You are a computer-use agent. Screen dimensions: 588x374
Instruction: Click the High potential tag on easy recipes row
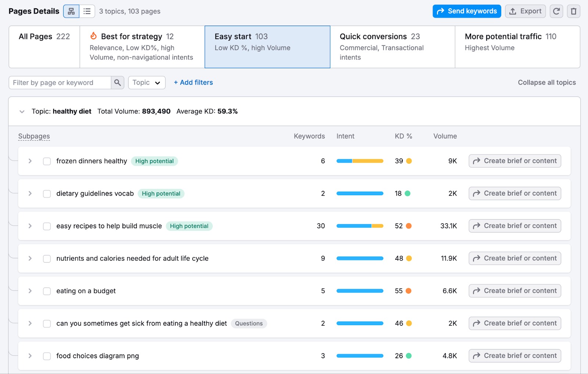189,226
